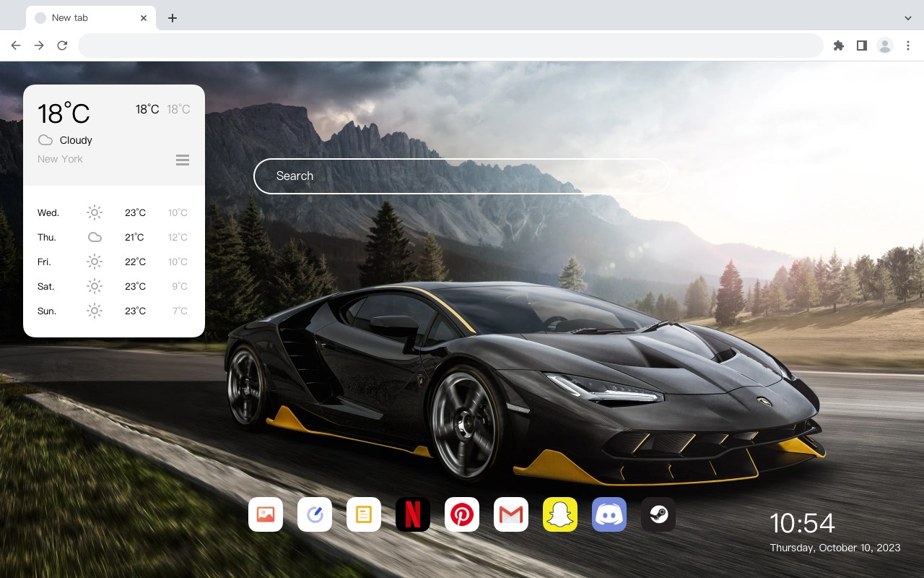Click the cloudy weather icon beside Cloudy
The image size is (924, 578).
point(45,140)
